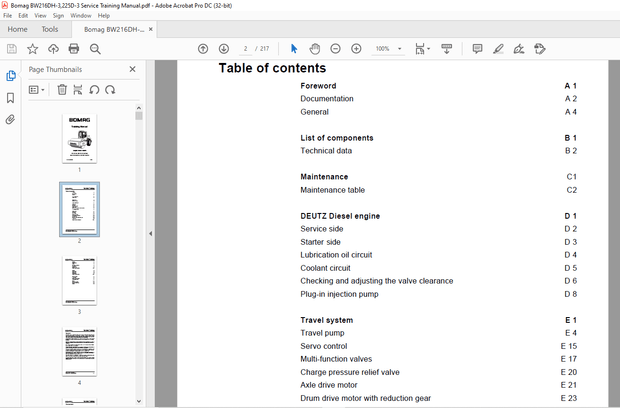
Task: Click the Technical data entry
Action: 326,151
